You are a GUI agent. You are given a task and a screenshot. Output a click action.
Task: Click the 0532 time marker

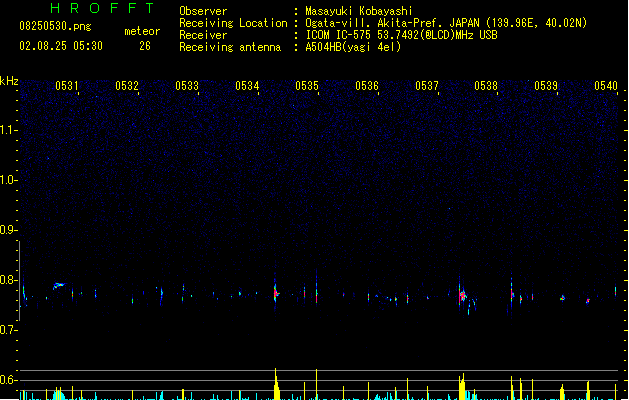click(127, 85)
